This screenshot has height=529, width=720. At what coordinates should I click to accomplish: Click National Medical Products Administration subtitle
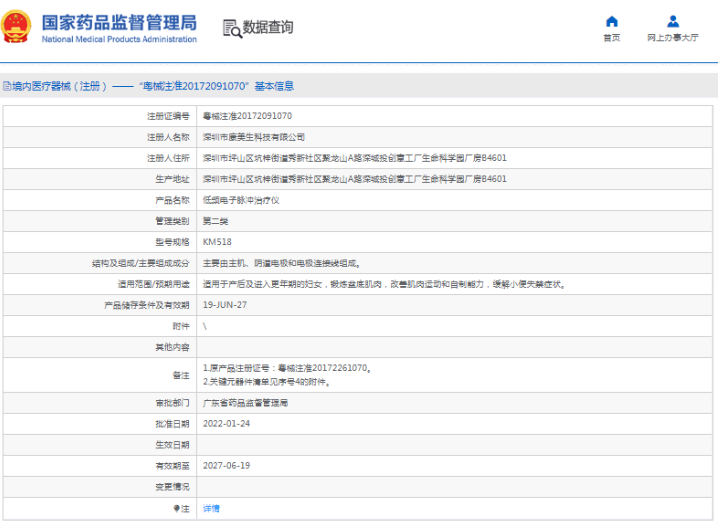[119, 39]
